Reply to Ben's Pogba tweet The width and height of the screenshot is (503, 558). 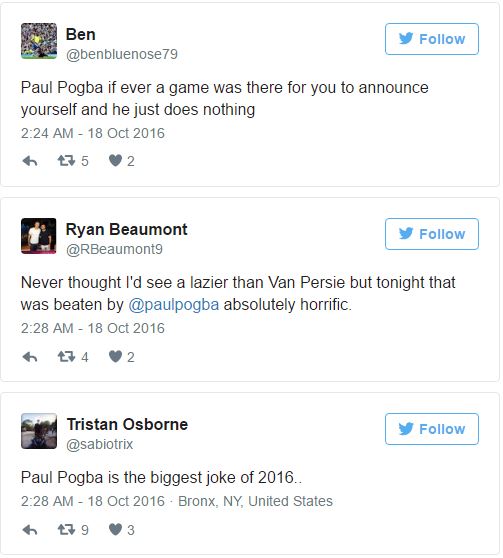click(x=30, y=162)
